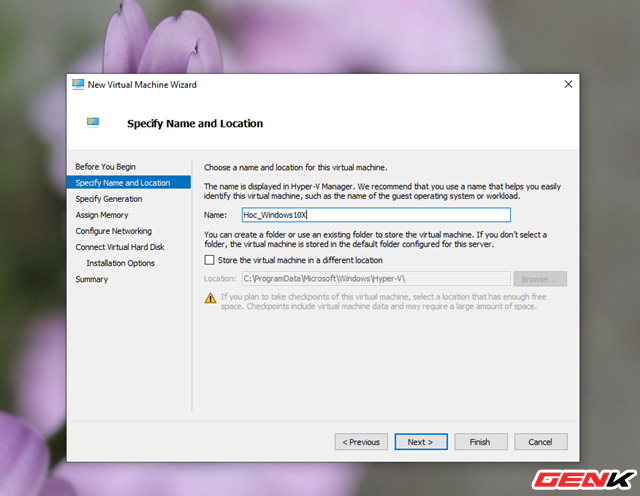This screenshot has height=496, width=640.
Task: Select Specify Name and Location step
Action: [x=129, y=182]
